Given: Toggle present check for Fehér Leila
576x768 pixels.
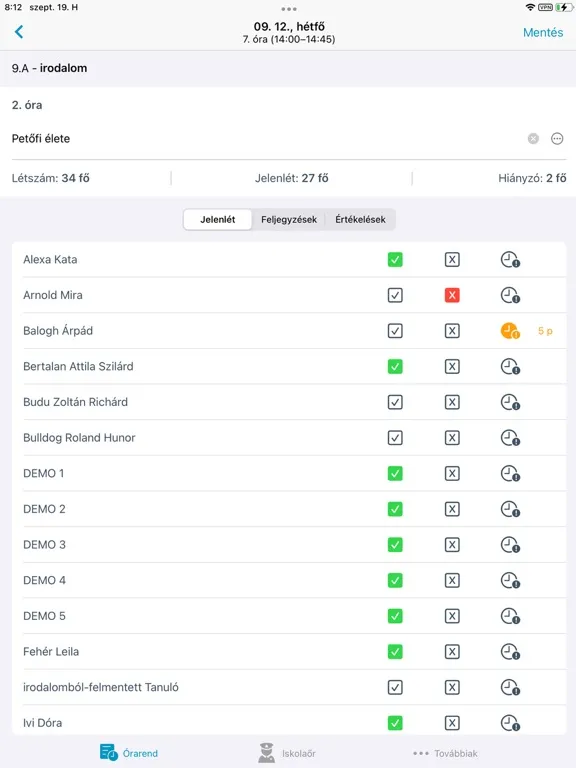Looking at the screenshot, I should click(x=395, y=652).
